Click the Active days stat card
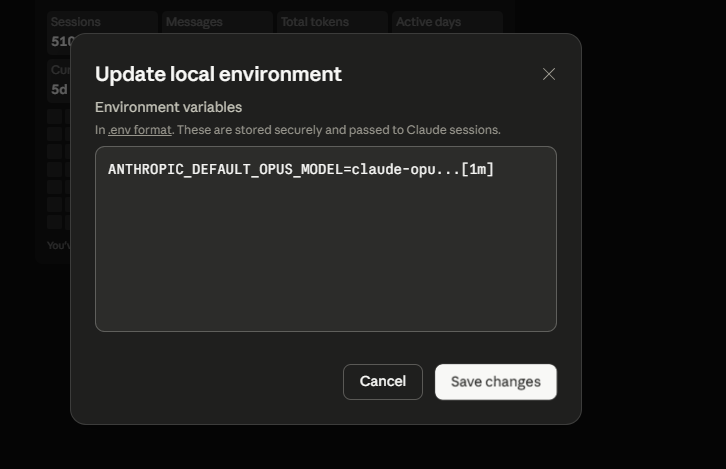This screenshot has width=726, height=469. (447, 22)
